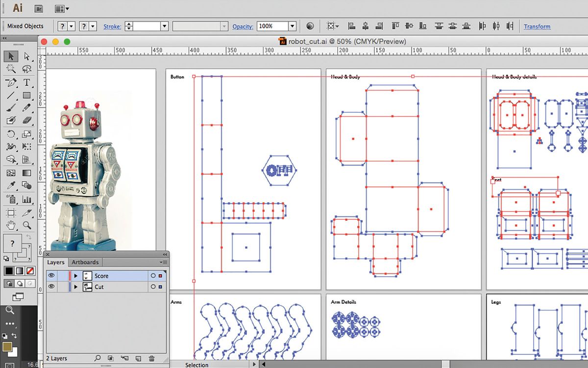Activate the Hand tool
The height and width of the screenshot is (368, 588).
(11, 225)
